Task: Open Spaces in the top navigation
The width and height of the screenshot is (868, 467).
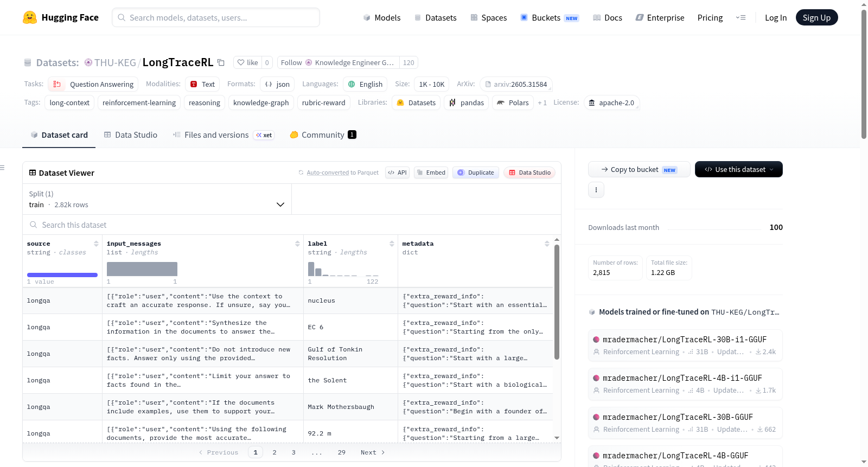Action: [x=488, y=17]
